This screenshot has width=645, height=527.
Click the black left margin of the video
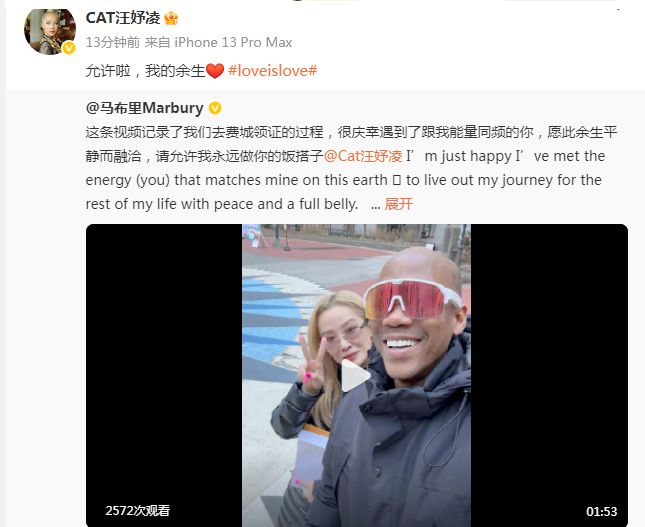tap(164, 362)
